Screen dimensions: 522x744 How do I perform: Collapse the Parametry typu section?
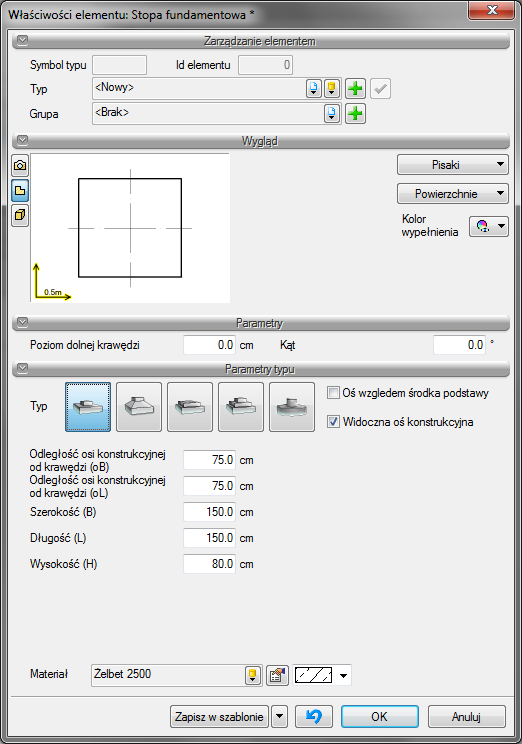[22, 369]
